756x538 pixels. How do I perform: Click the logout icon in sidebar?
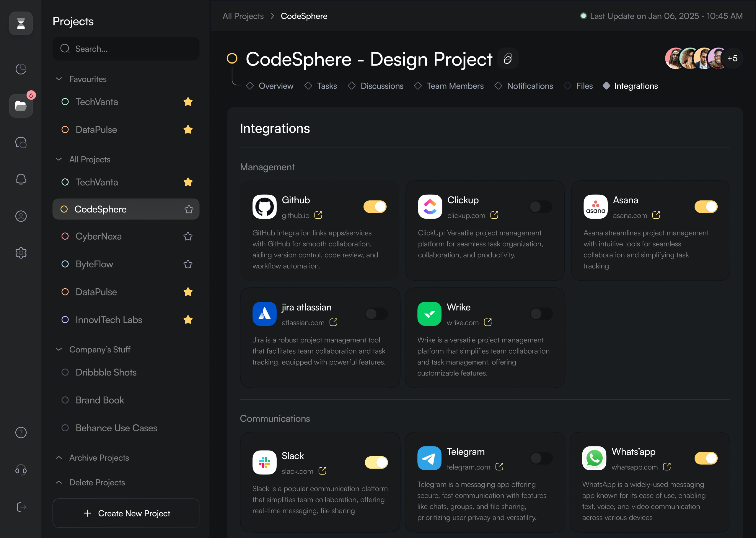click(21, 507)
